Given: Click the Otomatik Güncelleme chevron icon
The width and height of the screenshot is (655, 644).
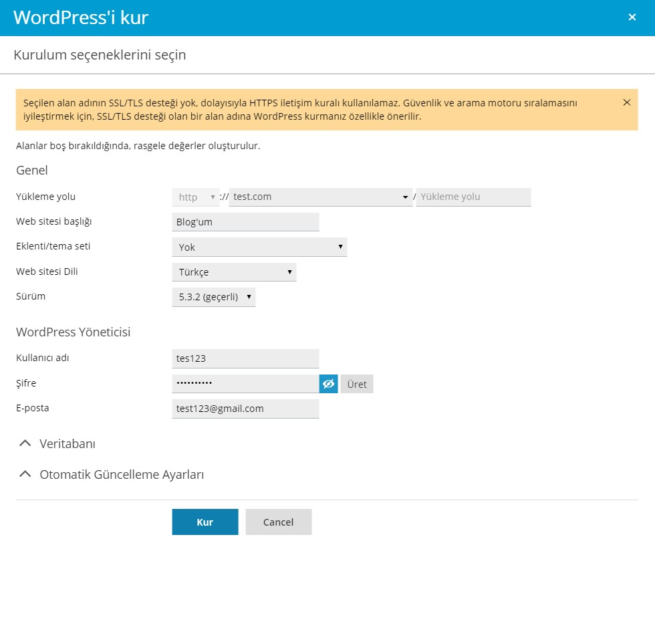Looking at the screenshot, I should pyautogui.click(x=25, y=474).
